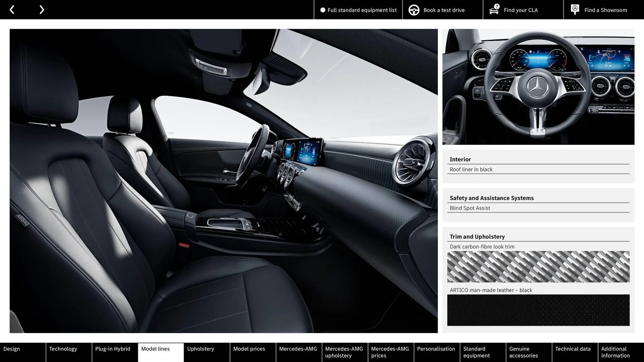
Task: Open the Full standard equipment list
Action: click(362, 10)
